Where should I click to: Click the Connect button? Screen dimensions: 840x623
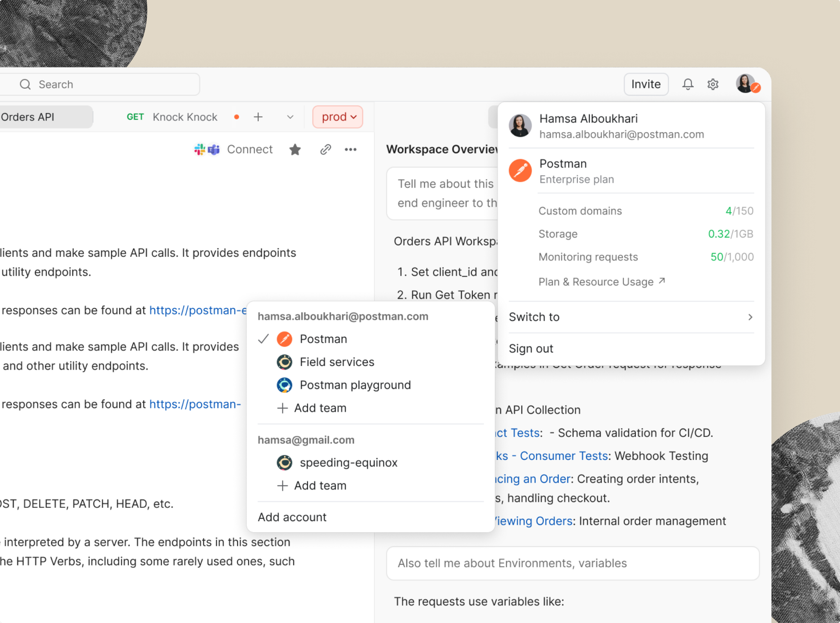click(x=250, y=149)
